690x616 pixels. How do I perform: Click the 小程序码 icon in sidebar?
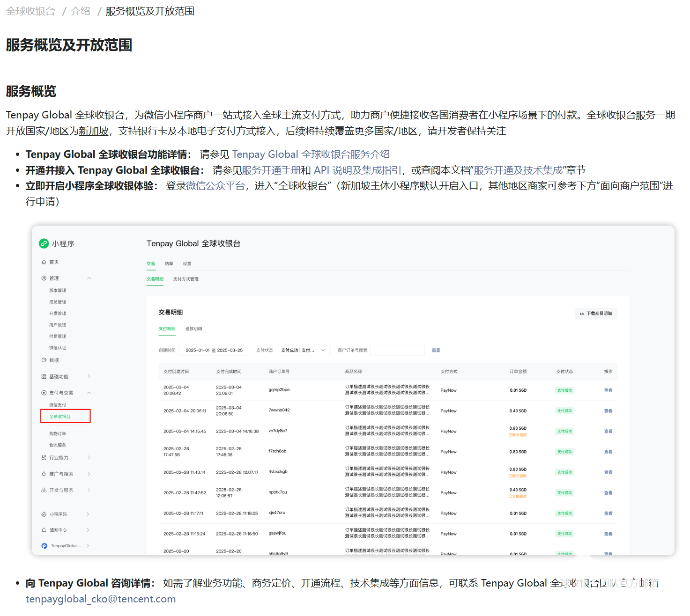44,514
